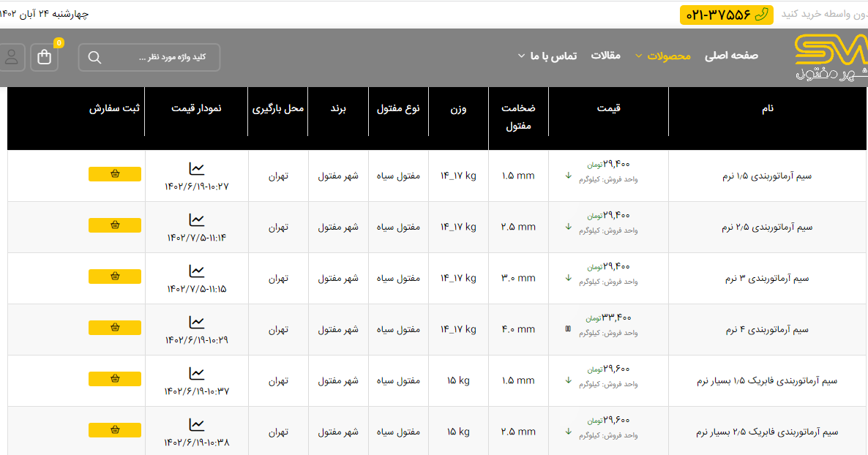The image size is (868, 455).
Task: Order سیم آرماتوربندی ۴ نرم with yellow button
Action: pyautogui.click(x=115, y=328)
